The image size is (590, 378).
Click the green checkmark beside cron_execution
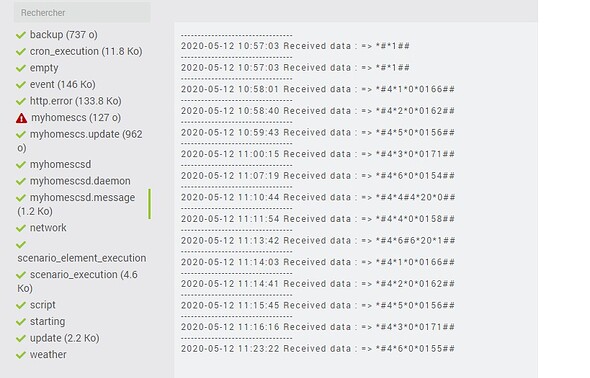[x=21, y=52]
